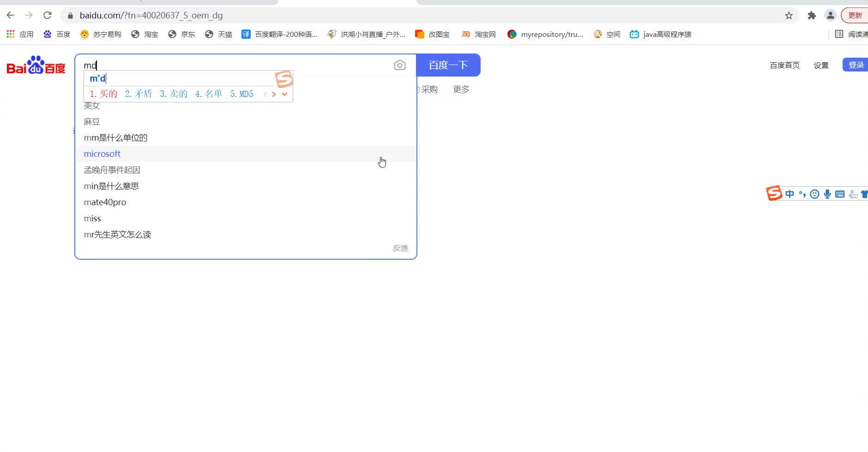Open the extensions puzzle icon

point(812,16)
